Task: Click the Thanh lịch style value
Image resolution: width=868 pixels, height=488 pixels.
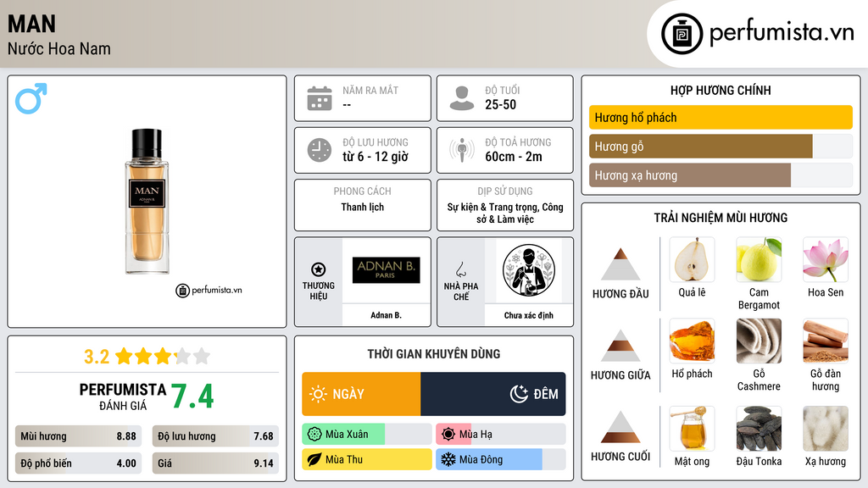Action: click(363, 207)
